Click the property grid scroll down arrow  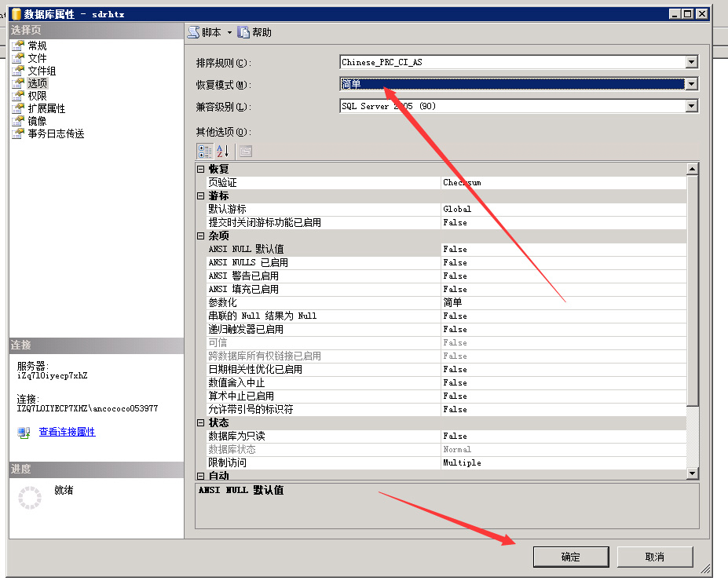click(692, 473)
